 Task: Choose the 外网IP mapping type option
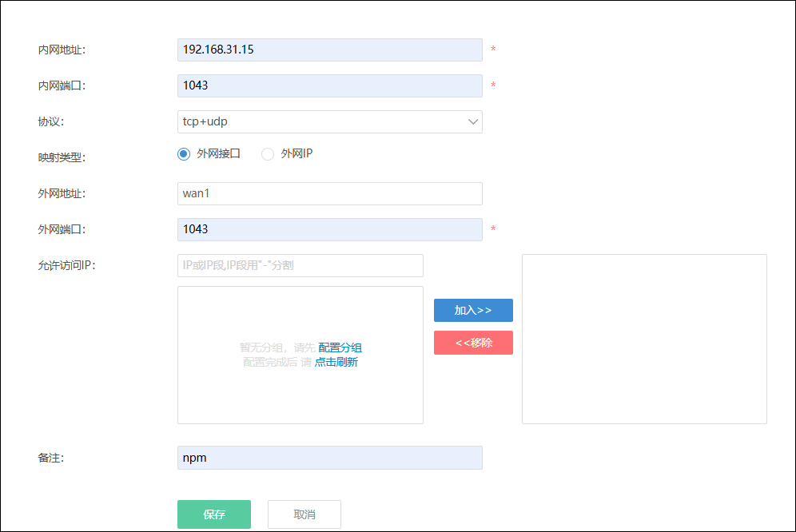point(268,154)
